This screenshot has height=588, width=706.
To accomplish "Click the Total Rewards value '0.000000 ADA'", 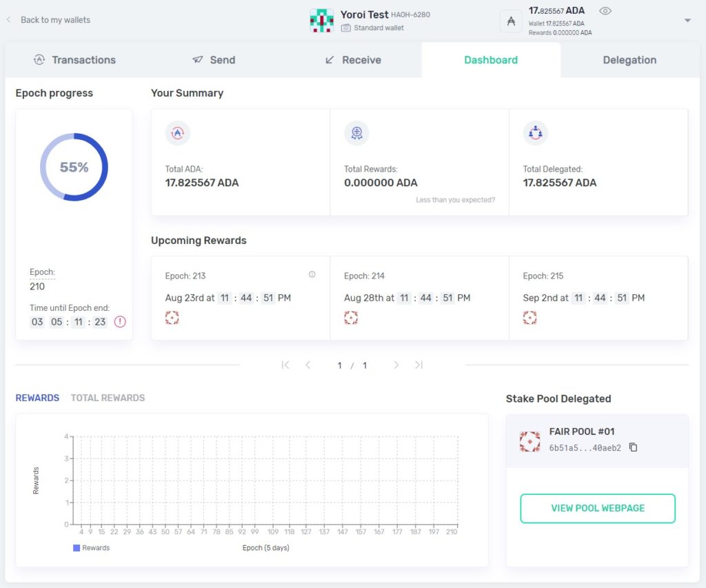I will (381, 183).
